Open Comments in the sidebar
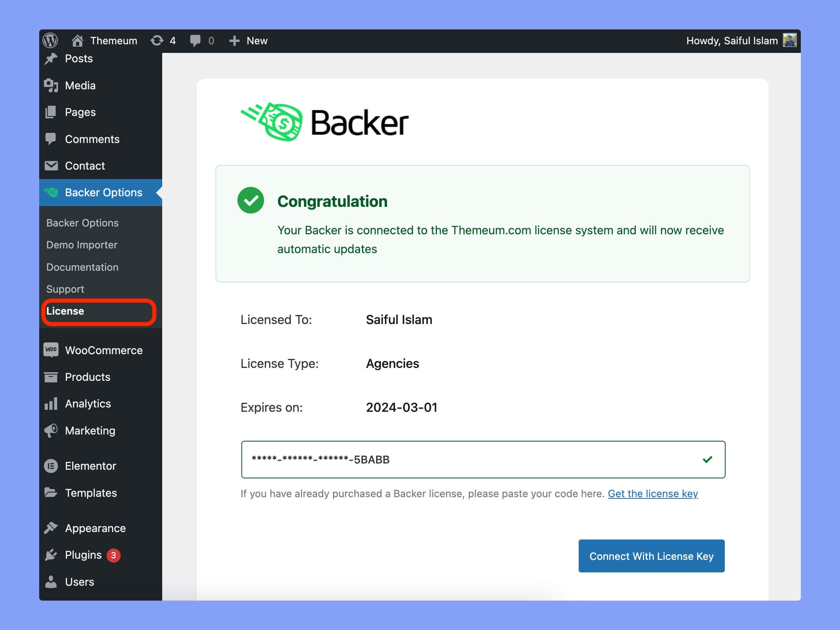840x630 pixels. pos(101,139)
